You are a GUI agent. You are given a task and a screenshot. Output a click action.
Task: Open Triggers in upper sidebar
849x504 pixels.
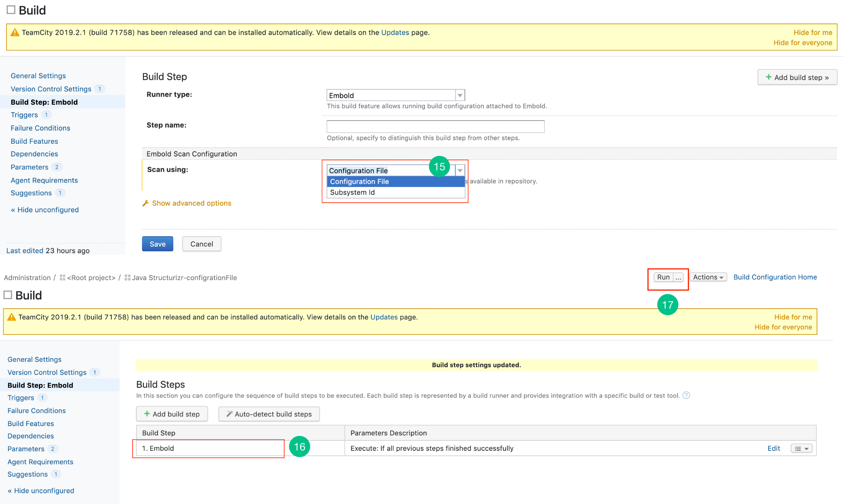tap(24, 115)
